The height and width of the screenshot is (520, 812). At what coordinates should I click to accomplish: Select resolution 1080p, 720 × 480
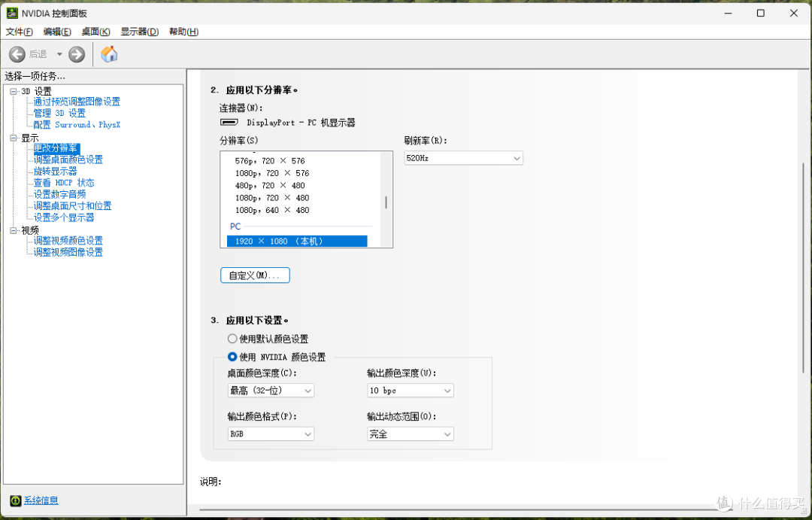pyautogui.click(x=272, y=198)
